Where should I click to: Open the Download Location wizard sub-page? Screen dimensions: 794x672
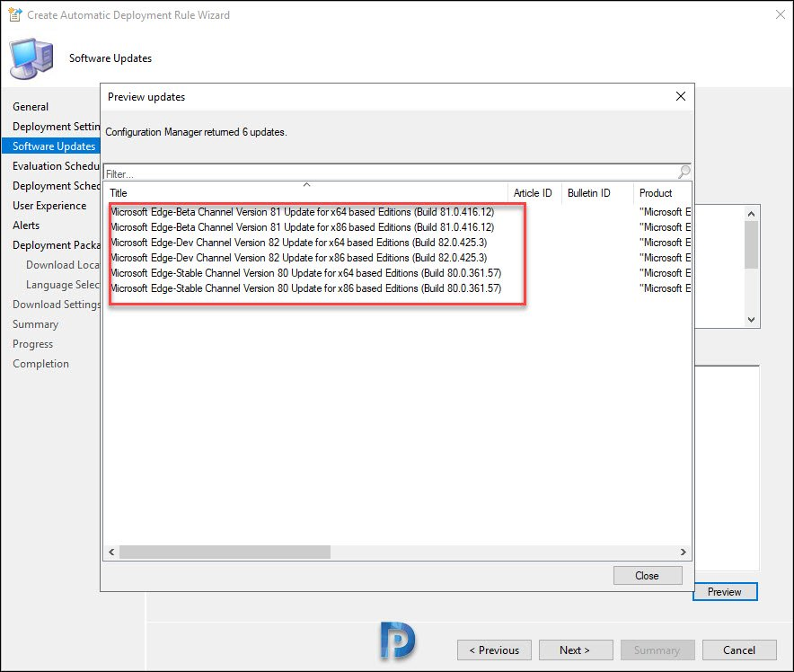point(63,264)
